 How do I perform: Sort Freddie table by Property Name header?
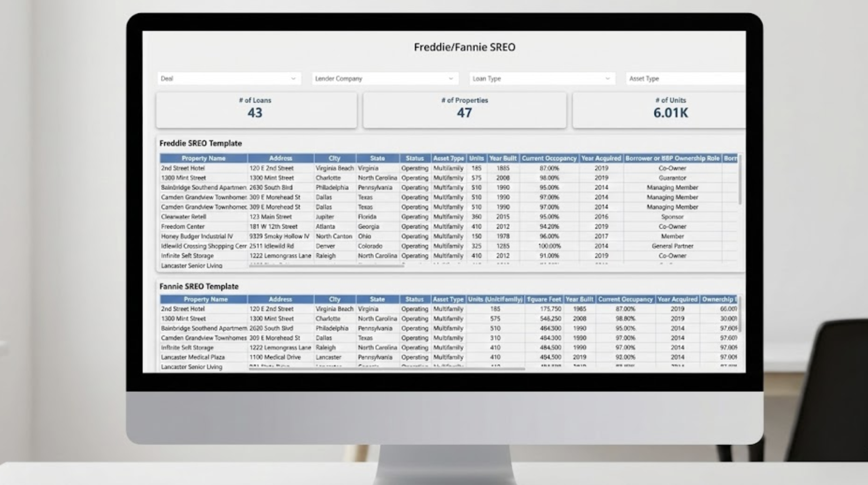(x=203, y=158)
